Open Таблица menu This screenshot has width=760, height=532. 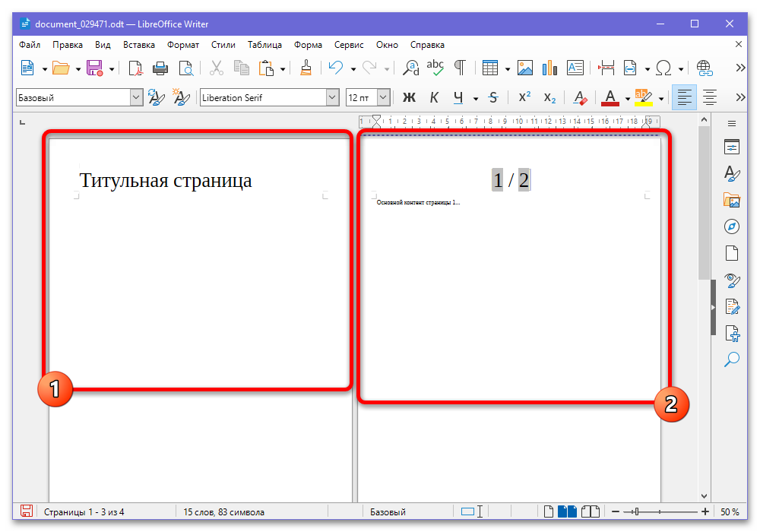pos(264,45)
